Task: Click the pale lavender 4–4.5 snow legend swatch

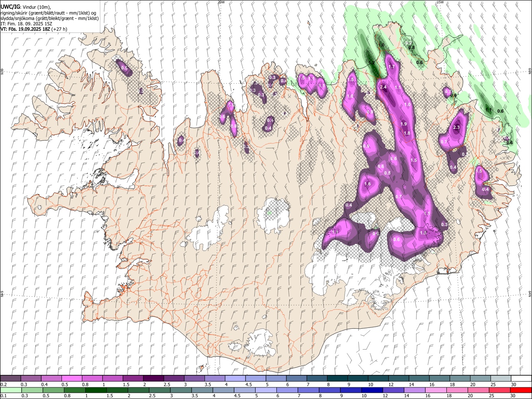Action: [234, 379]
